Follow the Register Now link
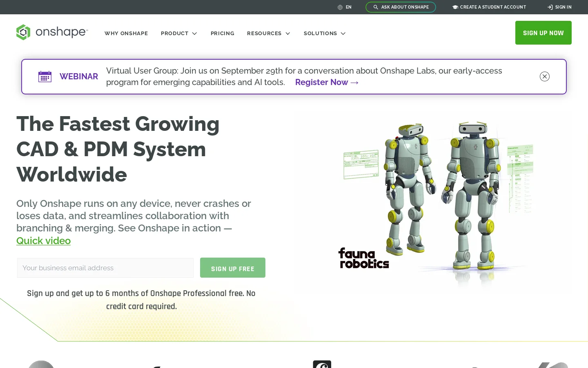The height and width of the screenshot is (368, 588). point(327,82)
